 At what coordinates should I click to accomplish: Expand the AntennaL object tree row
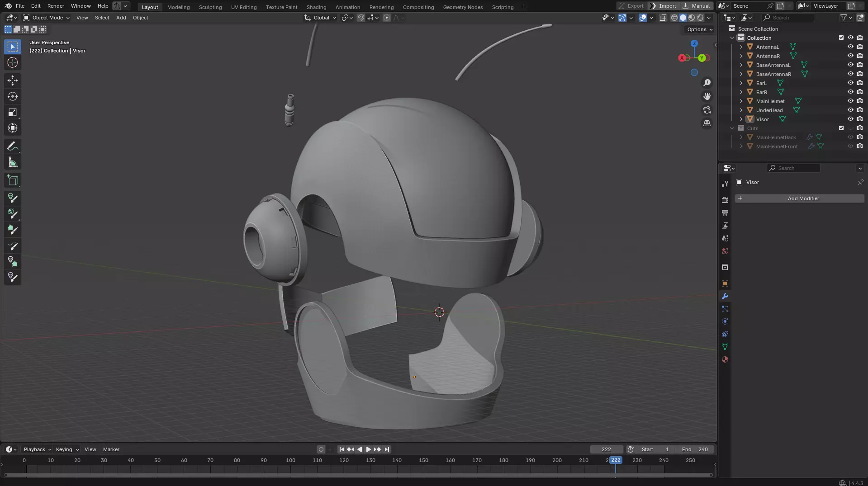click(741, 47)
